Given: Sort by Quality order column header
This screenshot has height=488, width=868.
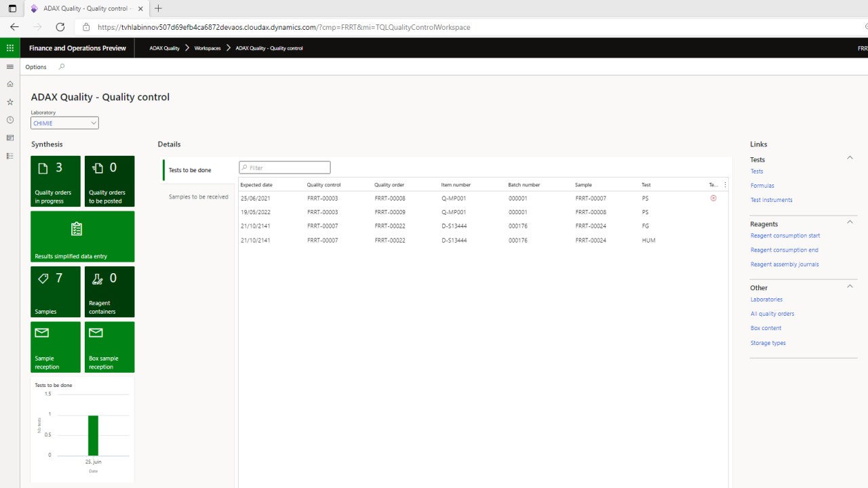Looking at the screenshot, I should 389,185.
